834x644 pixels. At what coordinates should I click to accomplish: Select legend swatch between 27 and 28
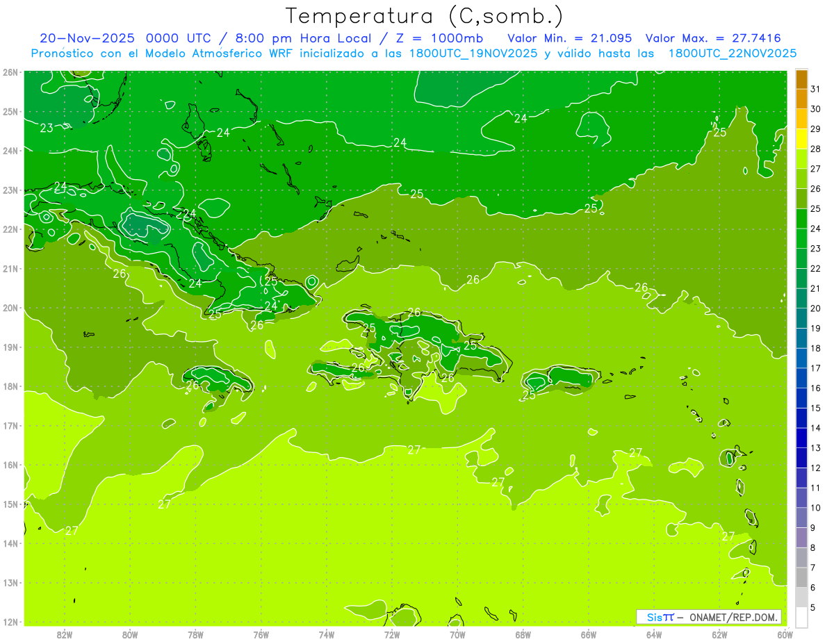click(801, 158)
